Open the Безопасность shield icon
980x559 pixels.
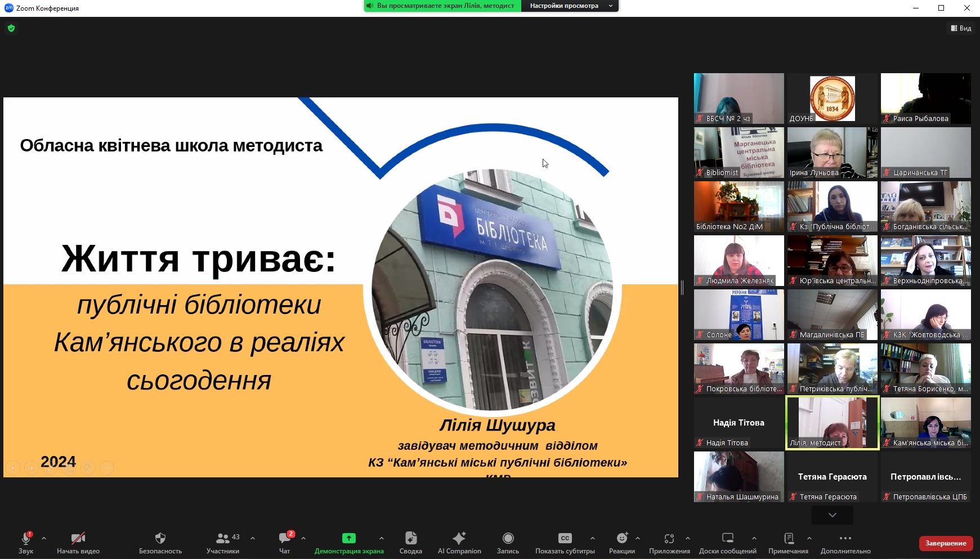click(x=160, y=538)
